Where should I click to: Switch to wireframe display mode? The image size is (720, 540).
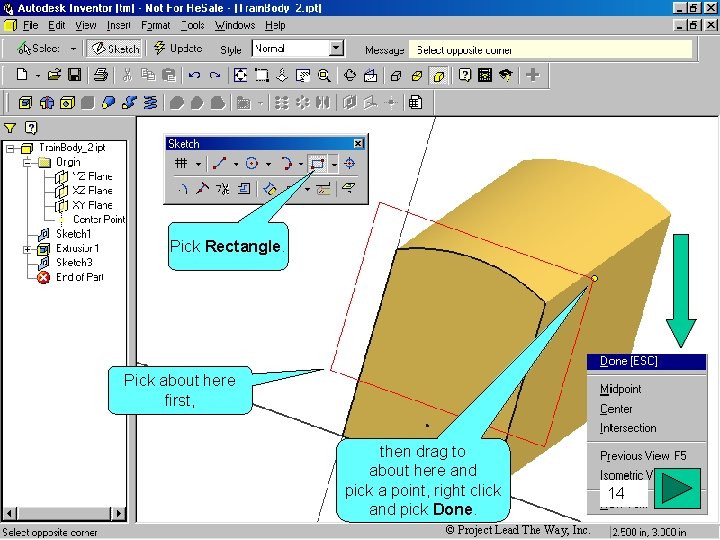pos(396,75)
